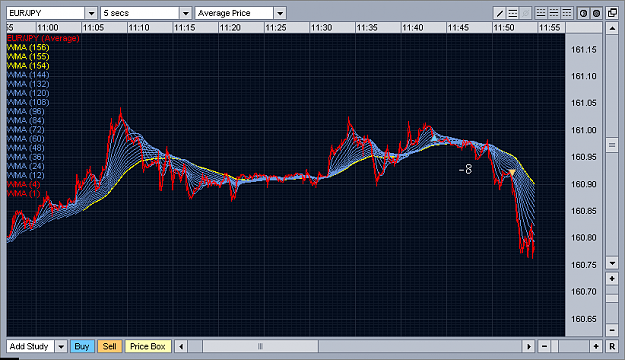This screenshot has height=360, width=625.
Task: Select the WMA (36) legend entry
Action: 26,157
